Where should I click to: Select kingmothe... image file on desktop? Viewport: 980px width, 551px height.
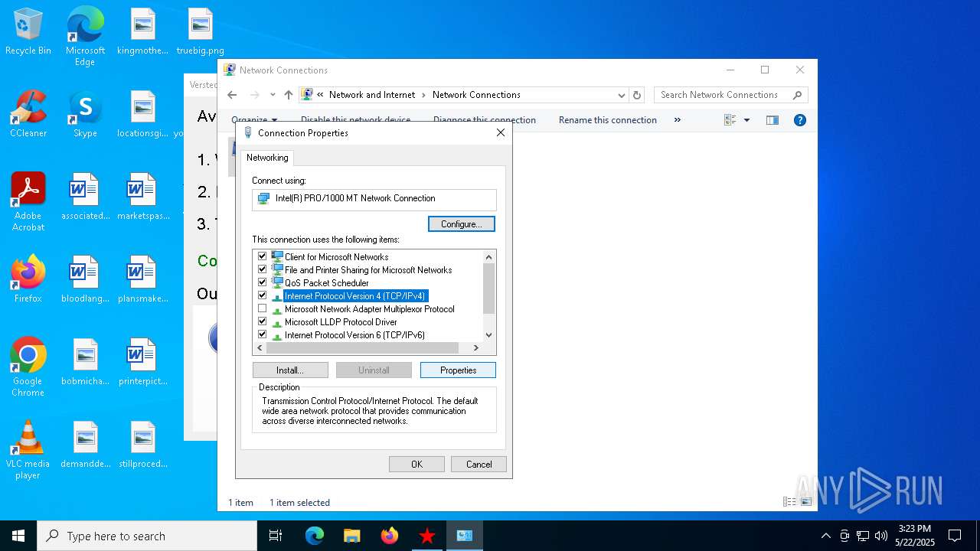click(x=142, y=32)
